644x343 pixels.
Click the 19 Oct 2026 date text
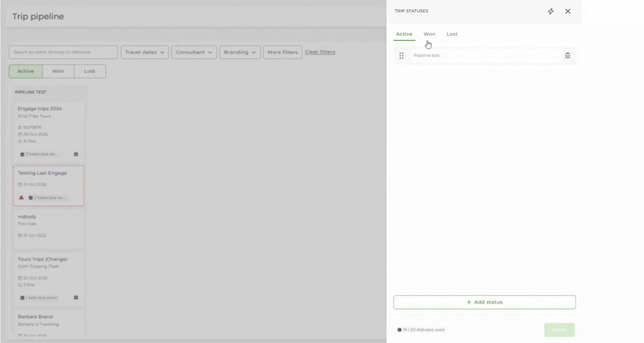(35, 184)
